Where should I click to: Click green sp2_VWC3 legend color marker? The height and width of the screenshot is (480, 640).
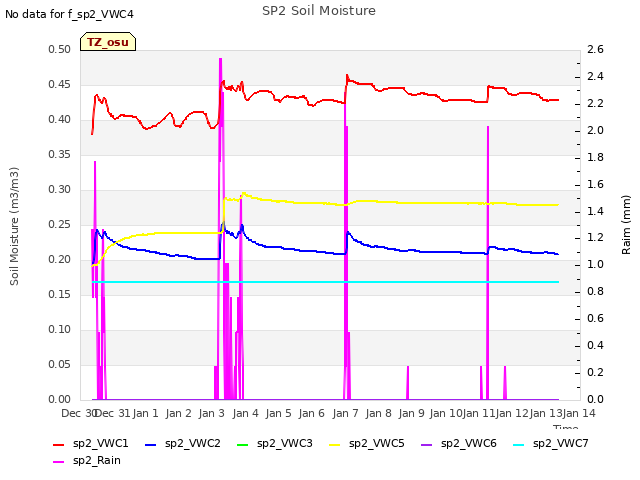click(243, 445)
